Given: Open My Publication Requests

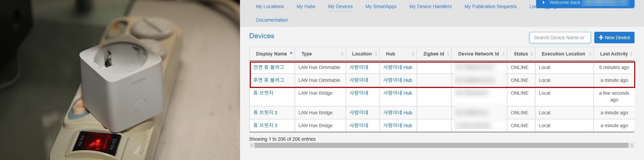Looking at the screenshot, I should coord(490,6).
